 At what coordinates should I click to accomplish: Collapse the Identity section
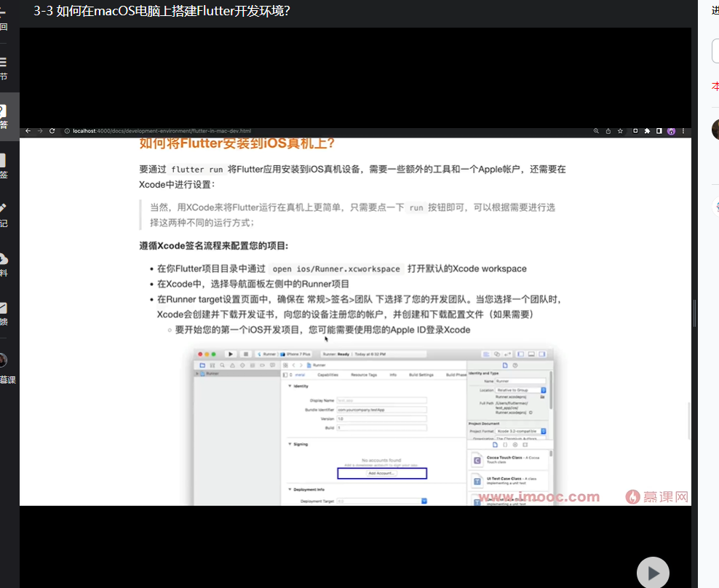[x=290, y=386]
